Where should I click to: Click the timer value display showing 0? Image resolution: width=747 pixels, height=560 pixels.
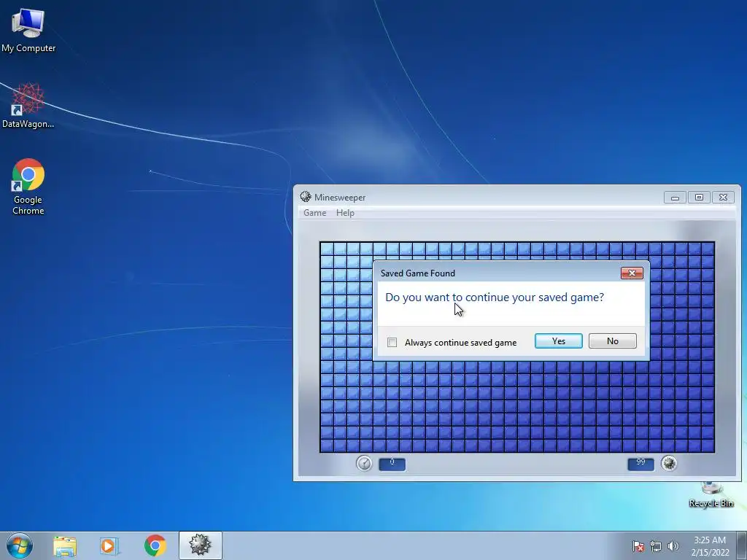pos(392,464)
